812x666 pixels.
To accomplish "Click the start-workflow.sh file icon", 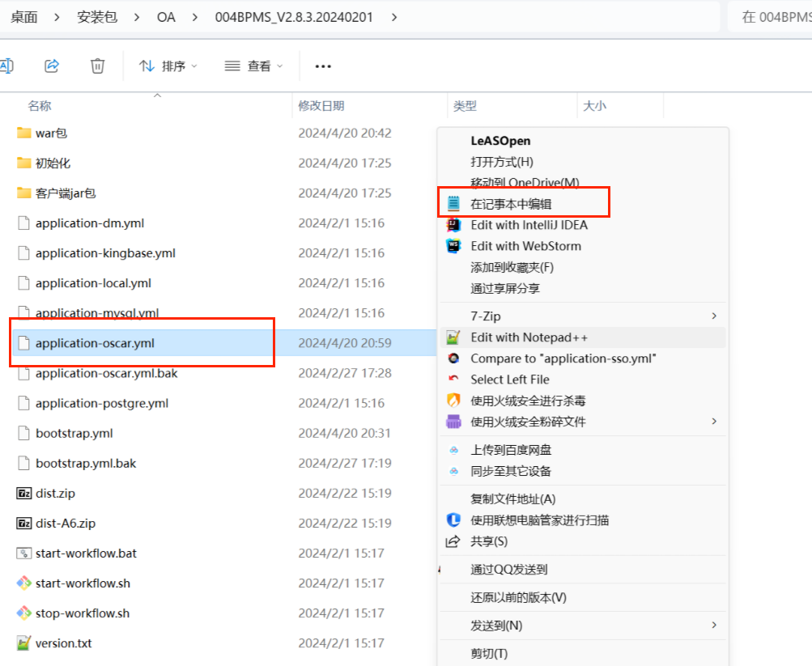I will point(23,583).
